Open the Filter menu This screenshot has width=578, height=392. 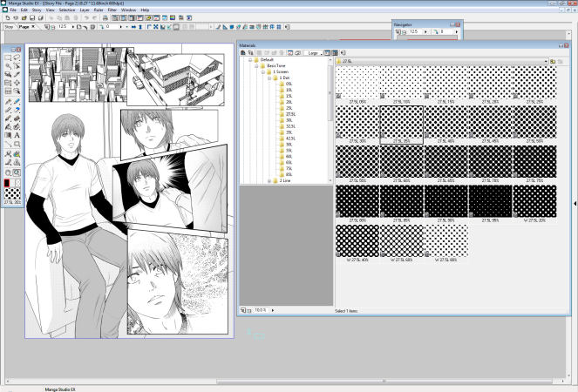(112, 10)
